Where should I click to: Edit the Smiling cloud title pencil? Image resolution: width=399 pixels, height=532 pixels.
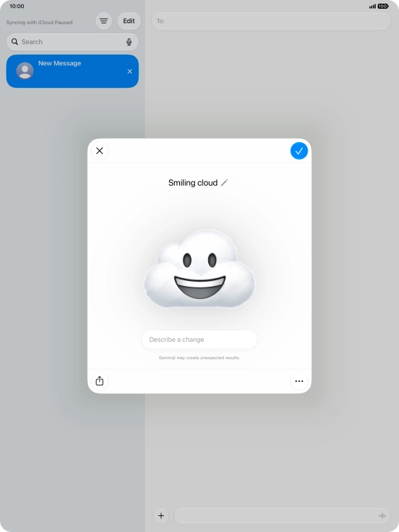click(x=224, y=183)
